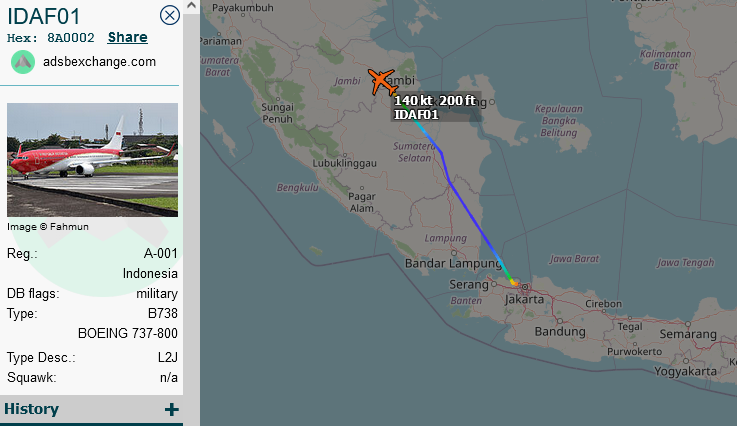Click the Semarang city marker
The image size is (737, 426).
click(688, 324)
